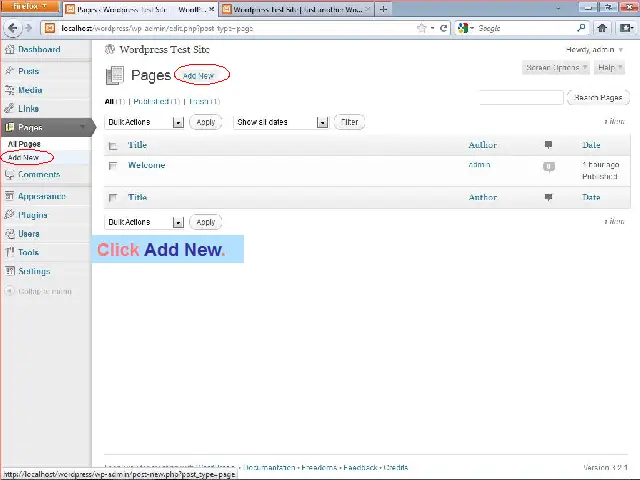Click the comments column icon in table header
Viewport: 640px width, 480px height.
pos(548,144)
